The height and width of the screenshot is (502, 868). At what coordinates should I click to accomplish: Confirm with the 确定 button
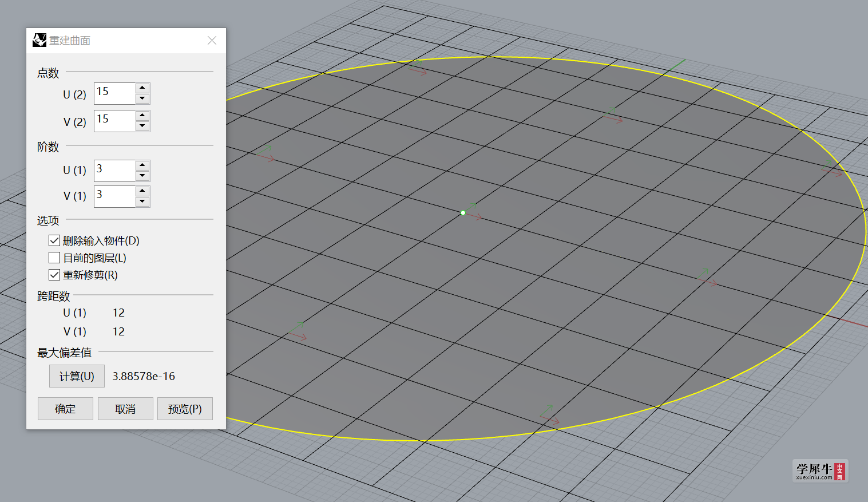pyautogui.click(x=65, y=409)
